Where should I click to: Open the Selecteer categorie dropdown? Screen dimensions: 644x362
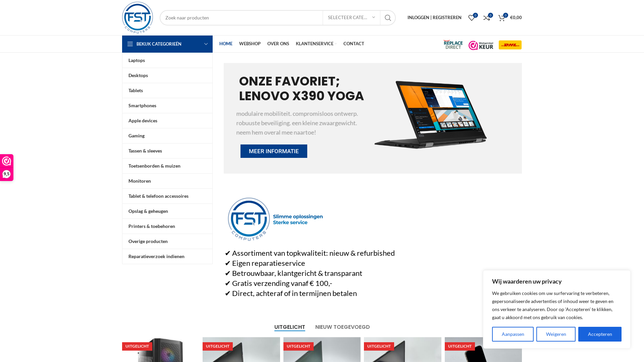tap(352, 18)
